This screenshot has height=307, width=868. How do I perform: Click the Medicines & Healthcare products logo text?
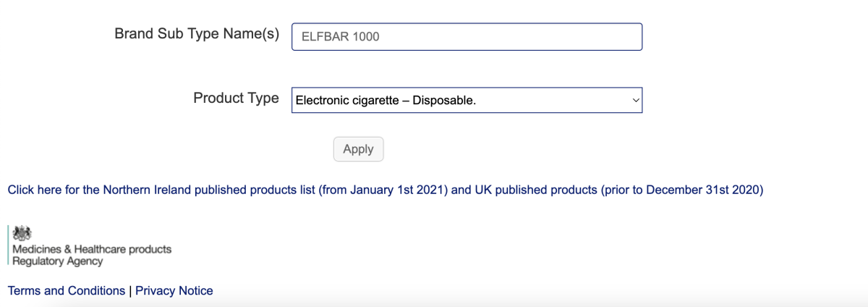point(92,249)
